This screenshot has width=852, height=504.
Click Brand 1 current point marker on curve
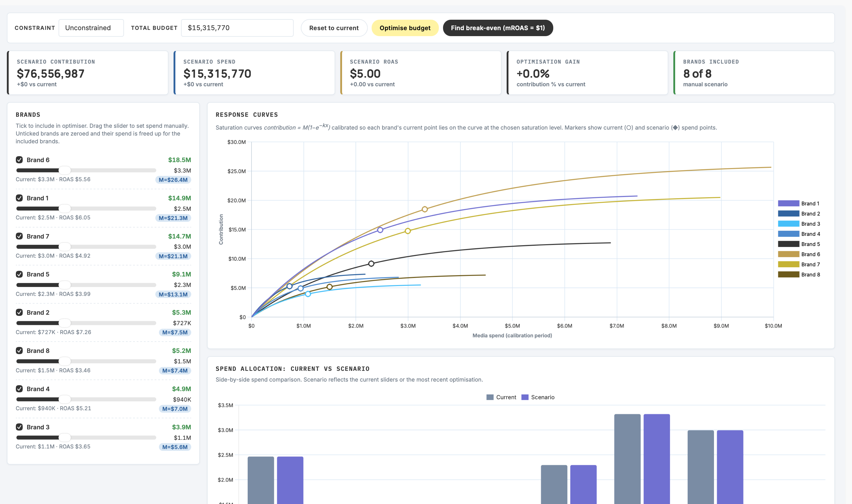(380, 230)
